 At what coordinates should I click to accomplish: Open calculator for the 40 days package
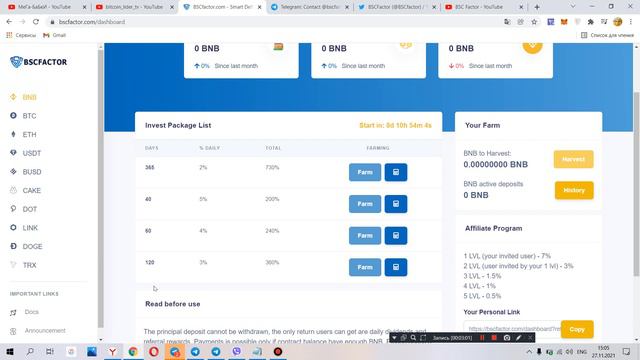tap(396, 204)
